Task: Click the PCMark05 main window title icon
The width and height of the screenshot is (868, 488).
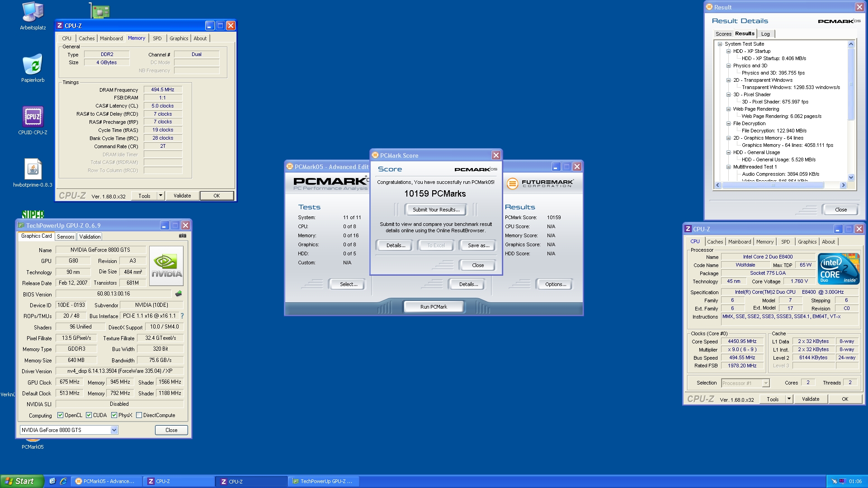Action: [x=290, y=167]
